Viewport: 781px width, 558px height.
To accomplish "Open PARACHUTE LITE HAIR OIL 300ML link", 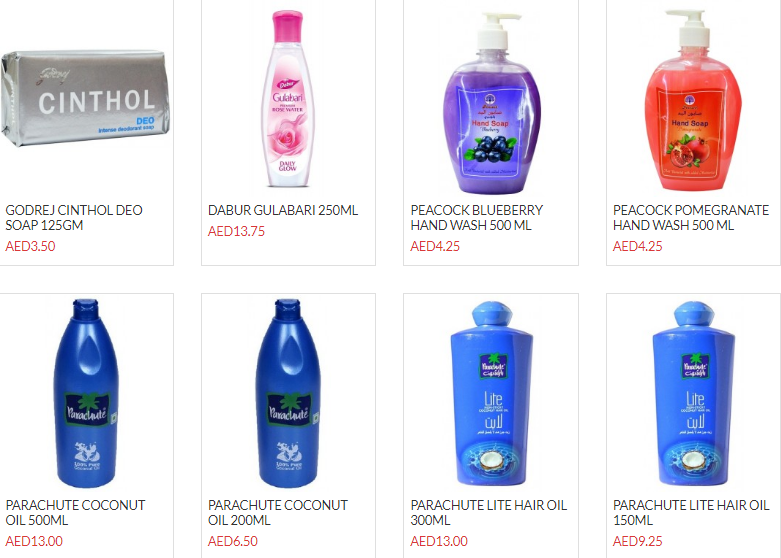I will 489,513.
